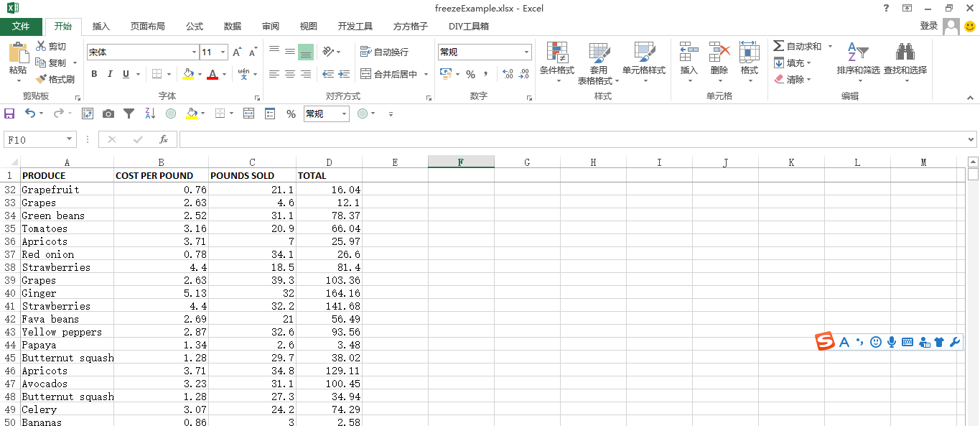Click the Insert cells (插入) icon
This screenshot has width=980, height=426.
689,52
